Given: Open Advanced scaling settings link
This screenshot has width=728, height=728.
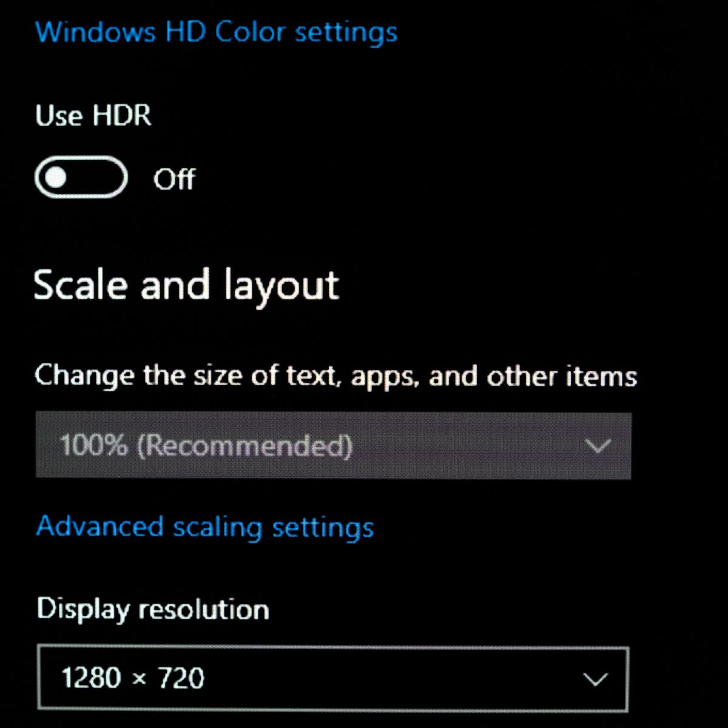Looking at the screenshot, I should click(205, 527).
